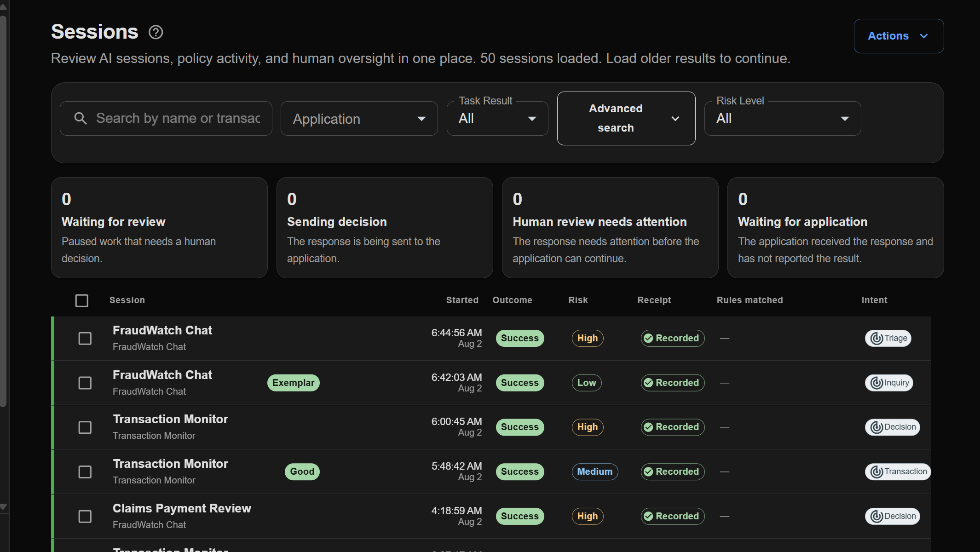Check the 6:44:56 AM FraudWatch Chat row checkbox
This screenshot has width=980, height=552.
point(85,339)
